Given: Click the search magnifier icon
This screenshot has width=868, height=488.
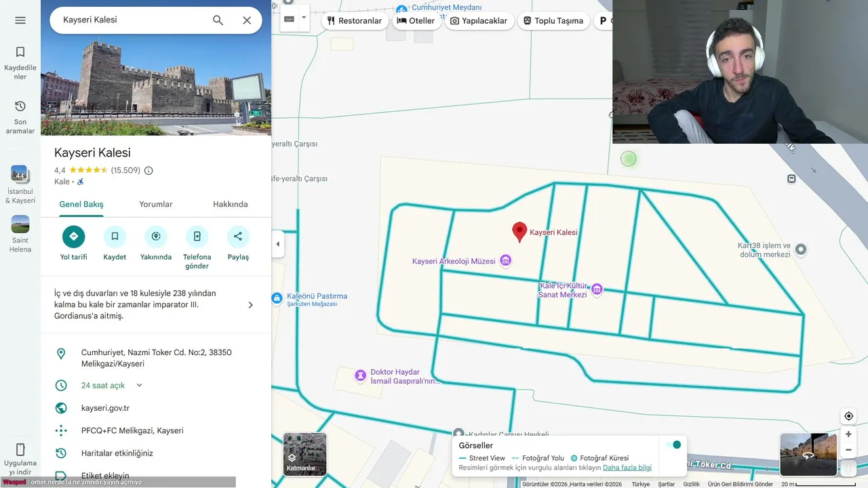Looking at the screenshot, I should click(x=218, y=20).
